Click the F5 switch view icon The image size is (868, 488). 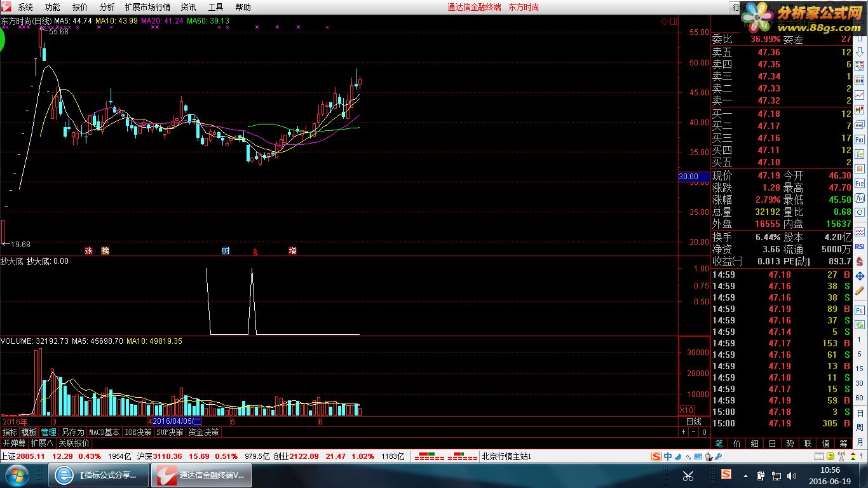(859, 311)
